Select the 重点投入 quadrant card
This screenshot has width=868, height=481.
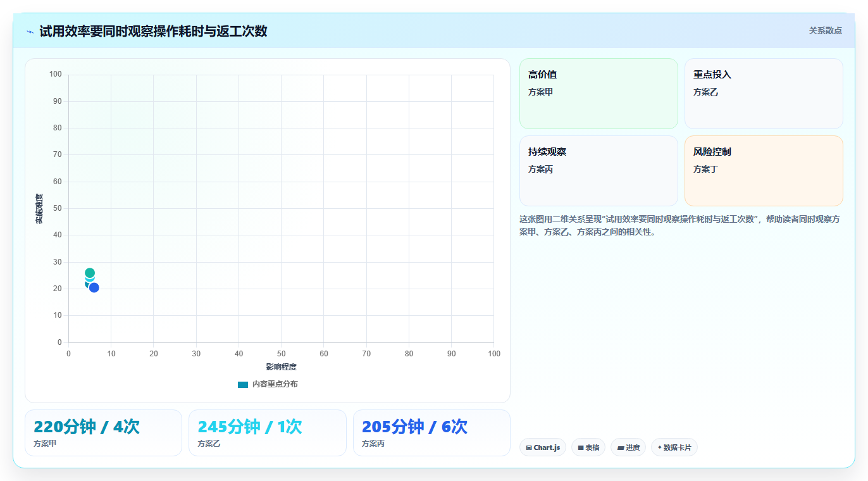point(764,94)
